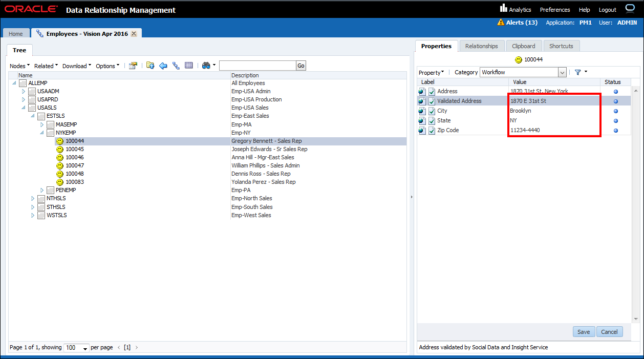Click the grid table view icon
The image size is (644, 359).
[189, 66]
